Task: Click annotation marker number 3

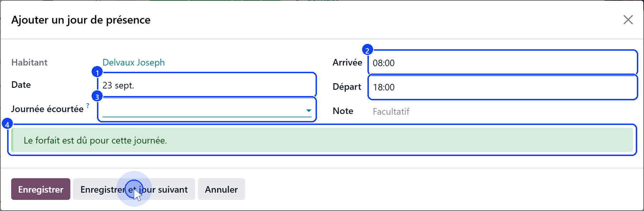Action: [x=97, y=96]
